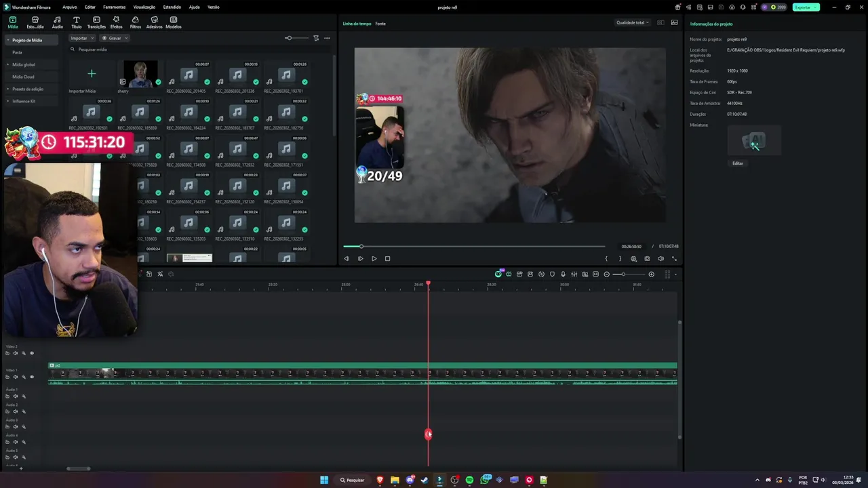Open the Mídia tab

[x=12, y=22]
